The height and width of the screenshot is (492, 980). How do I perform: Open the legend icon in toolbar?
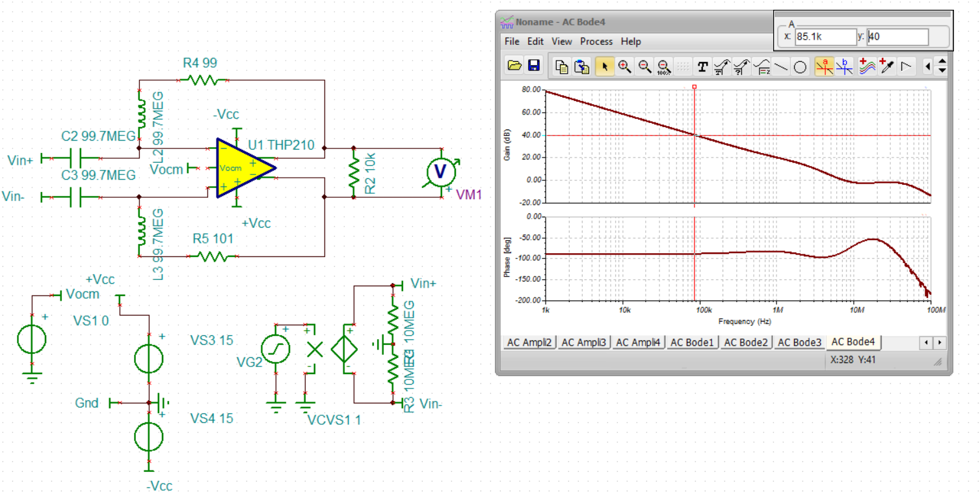click(762, 66)
